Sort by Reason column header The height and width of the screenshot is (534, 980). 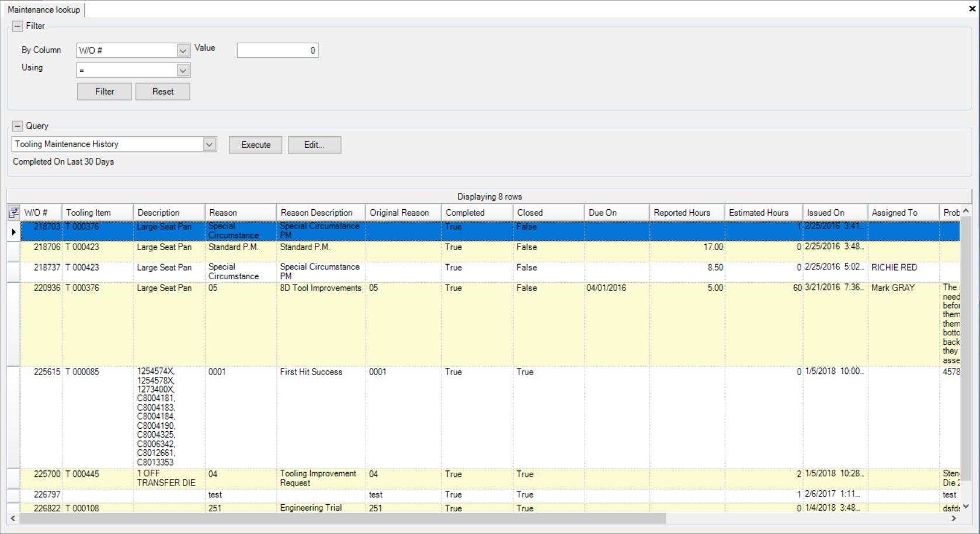click(x=241, y=213)
